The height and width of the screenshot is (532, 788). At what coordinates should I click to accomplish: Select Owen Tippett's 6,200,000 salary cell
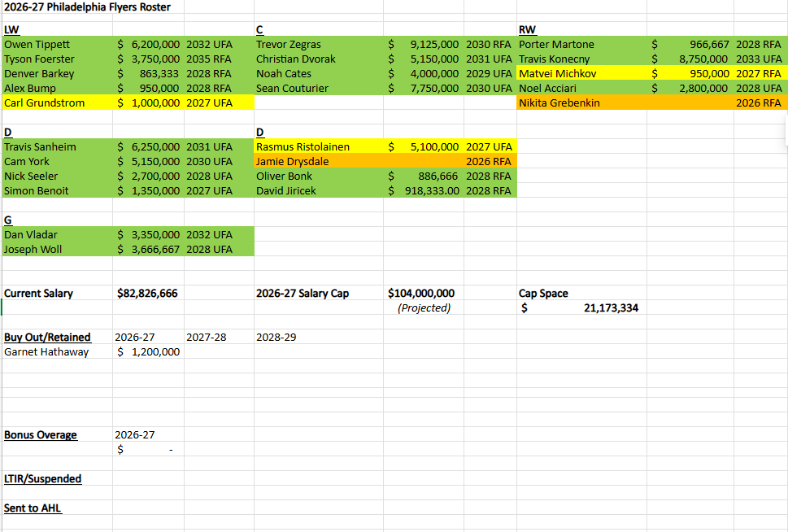click(x=148, y=44)
